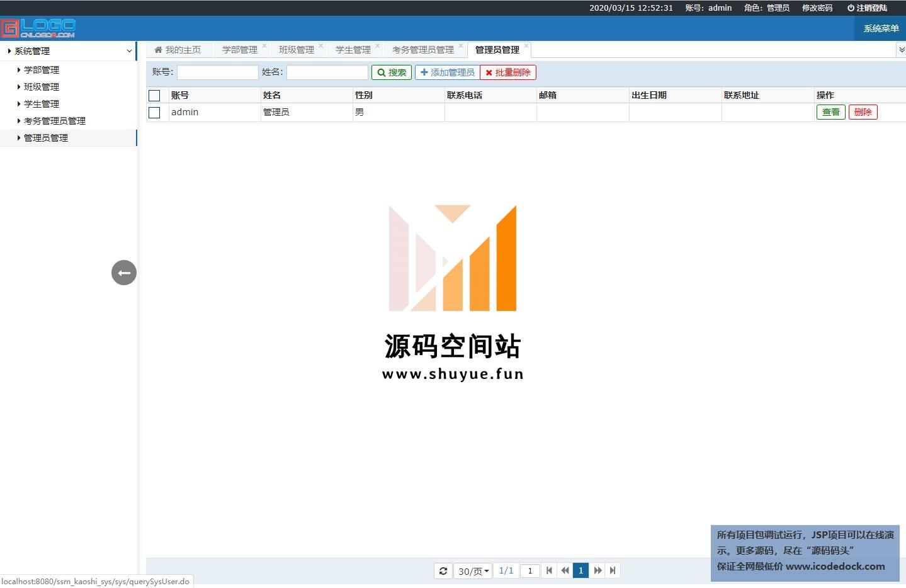Viewport: 906px width, 588px height.
Task: Tick the admin row checkbox
Action: click(x=154, y=113)
